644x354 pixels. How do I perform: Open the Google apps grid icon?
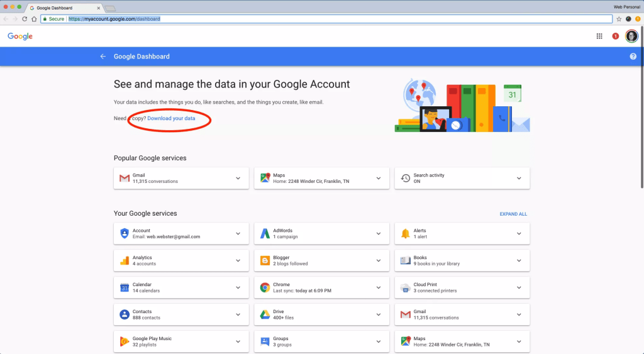tap(599, 36)
